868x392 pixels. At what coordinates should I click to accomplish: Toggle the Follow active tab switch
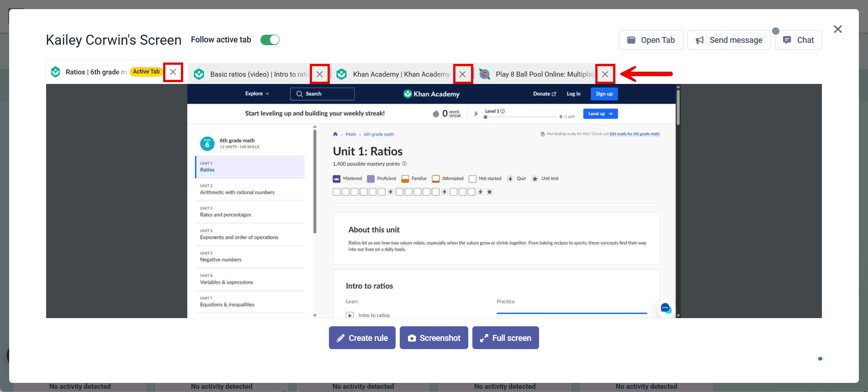coord(270,40)
